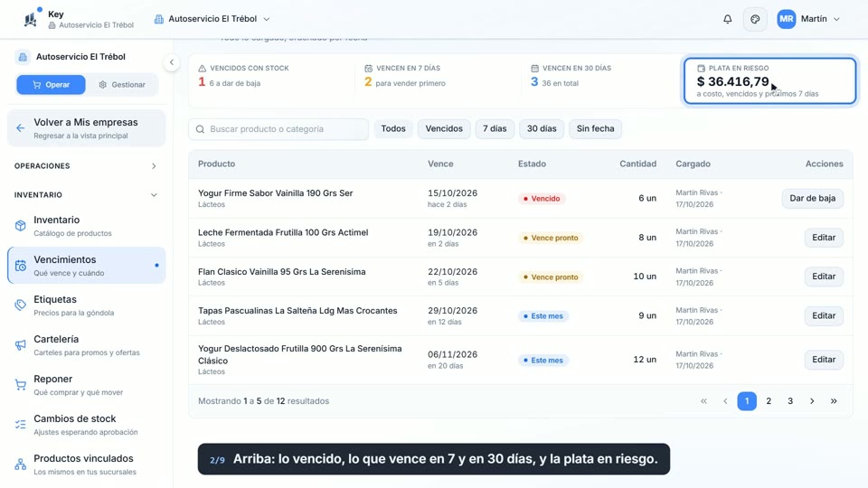The width and height of the screenshot is (868, 488).
Task: Filter list by 7 días
Action: (495, 128)
